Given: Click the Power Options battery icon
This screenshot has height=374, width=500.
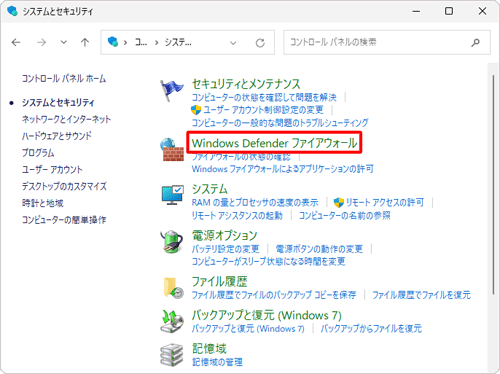Looking at the screenshot, I should click(172, 241).
